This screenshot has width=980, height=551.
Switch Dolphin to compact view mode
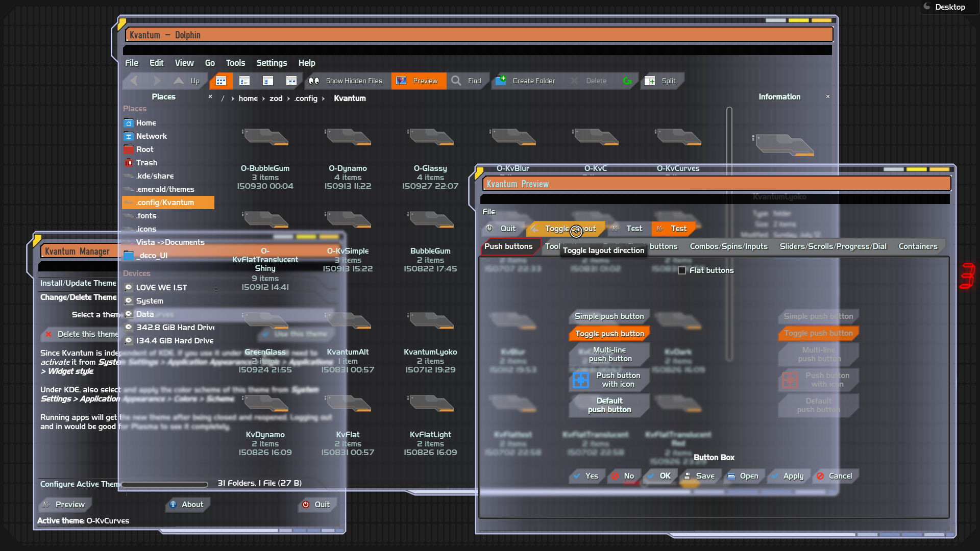click(244, 81)
